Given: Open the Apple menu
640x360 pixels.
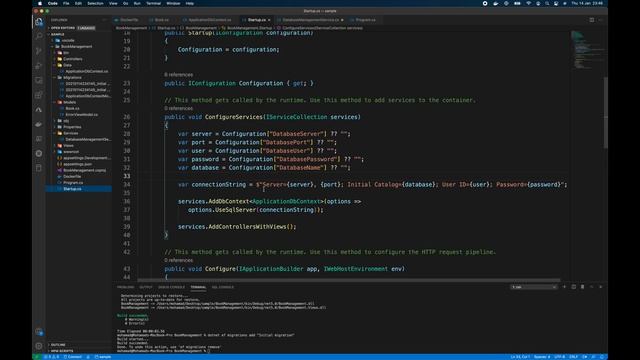Looking at the screenshot, I should point(40,3).
